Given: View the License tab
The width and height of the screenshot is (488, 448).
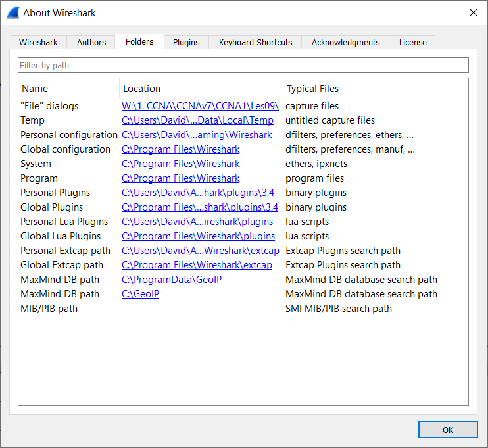Looking at the screenshot, I should pos(412,42).
